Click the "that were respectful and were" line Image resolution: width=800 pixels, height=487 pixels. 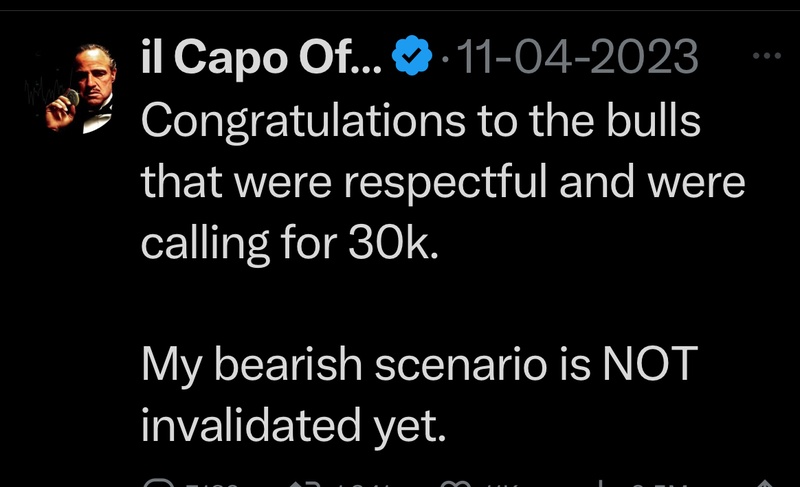click(443, 182)
